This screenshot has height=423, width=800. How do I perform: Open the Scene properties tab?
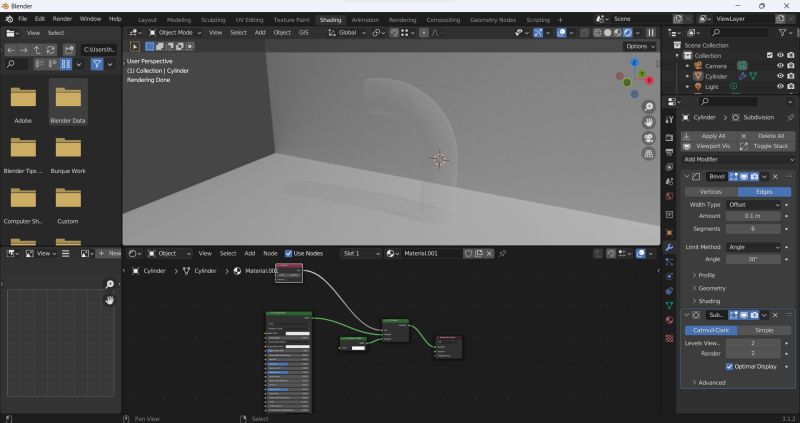(669, 181)
